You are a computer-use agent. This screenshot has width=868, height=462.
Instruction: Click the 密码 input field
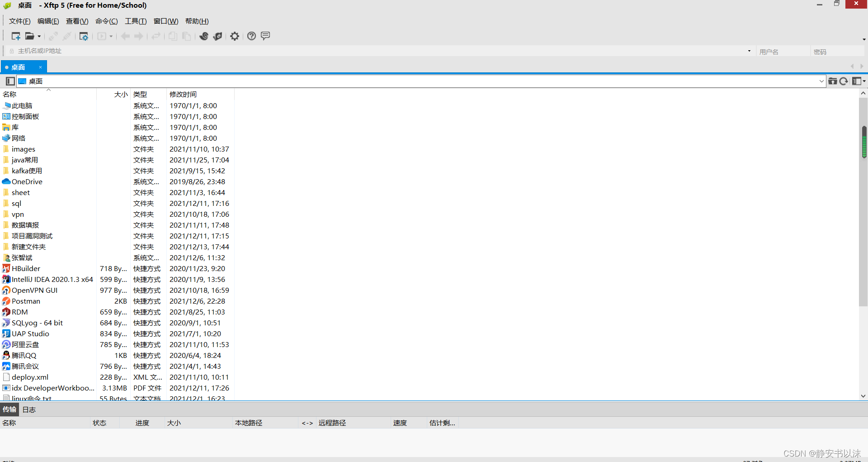(x=837, y=52)
